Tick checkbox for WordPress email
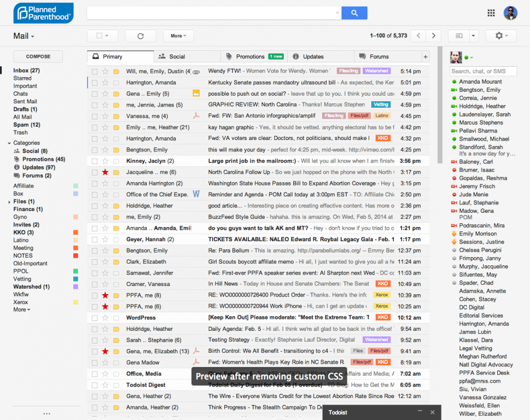The image size is (530, 420). pyautogui.click(x=95, y=318)
